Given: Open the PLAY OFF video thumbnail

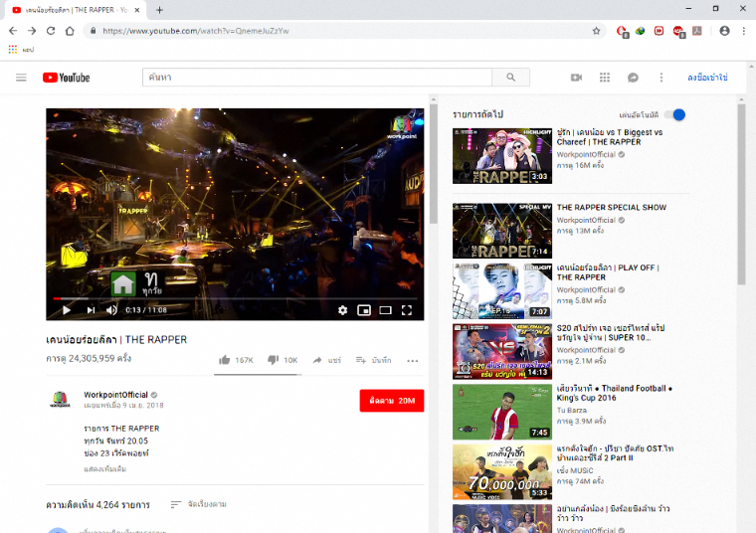Looking at the screenshot, I should click(502, 290).
